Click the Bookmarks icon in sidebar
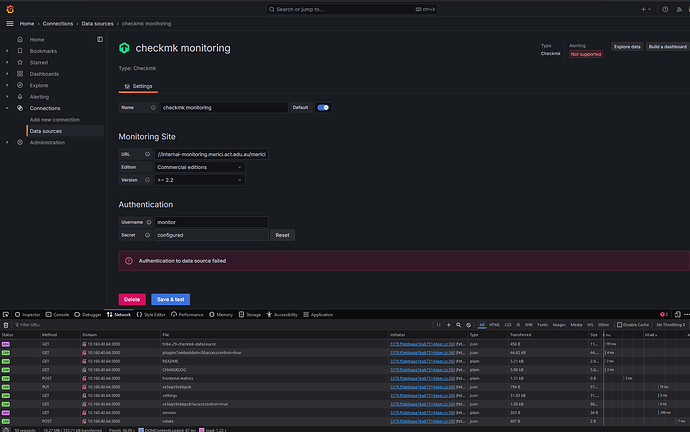Screen dimensions: 690x432 click(x=20, y=51)
